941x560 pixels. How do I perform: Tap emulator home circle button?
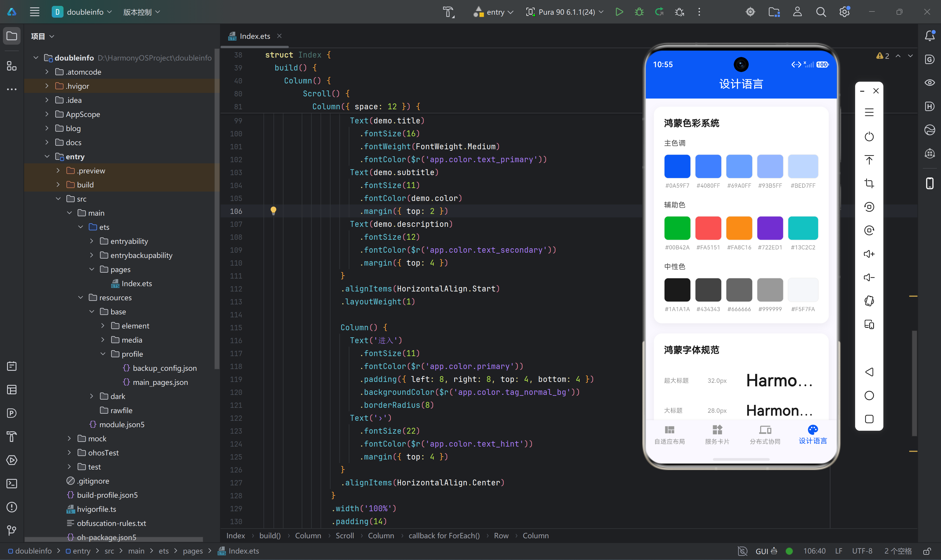tap(869, 395)
